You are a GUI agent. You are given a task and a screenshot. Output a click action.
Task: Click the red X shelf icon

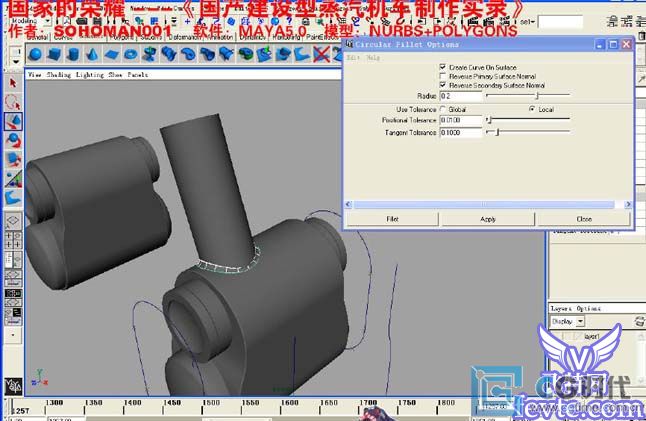point(321,54)
